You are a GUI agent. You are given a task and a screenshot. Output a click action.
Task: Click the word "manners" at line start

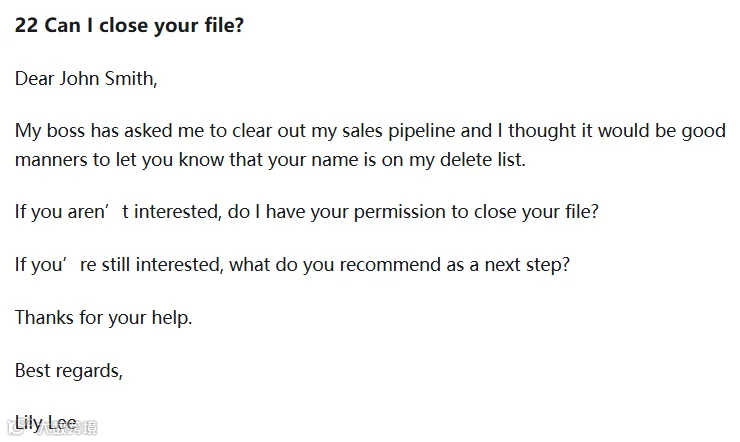pos(51,160)
